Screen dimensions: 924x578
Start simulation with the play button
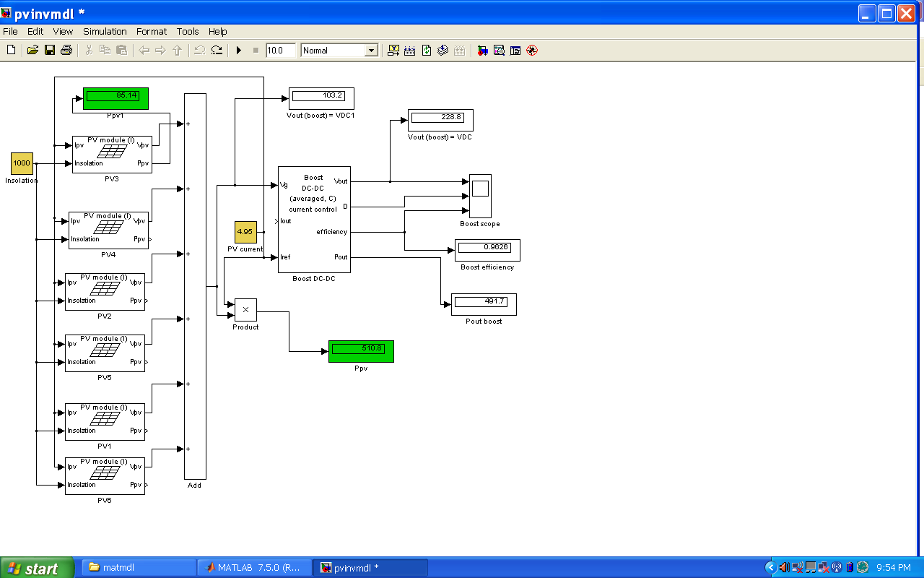point(239,51)
